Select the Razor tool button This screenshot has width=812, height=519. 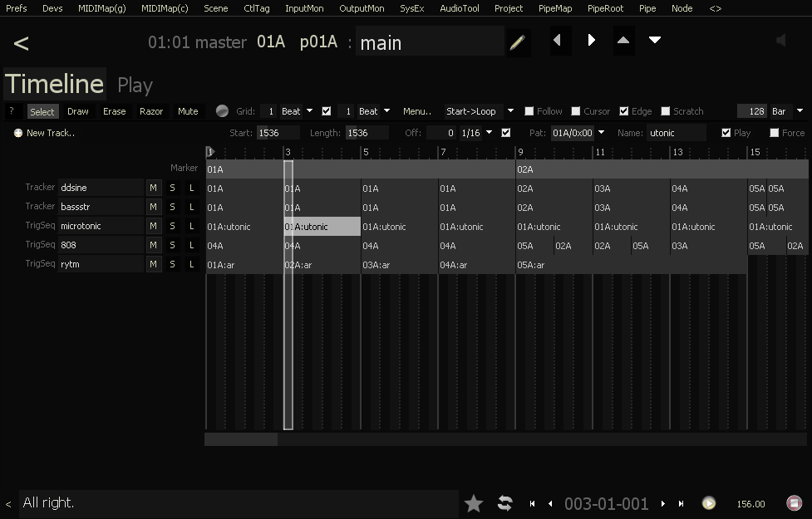pyautogui.click(x=151, y=111)
